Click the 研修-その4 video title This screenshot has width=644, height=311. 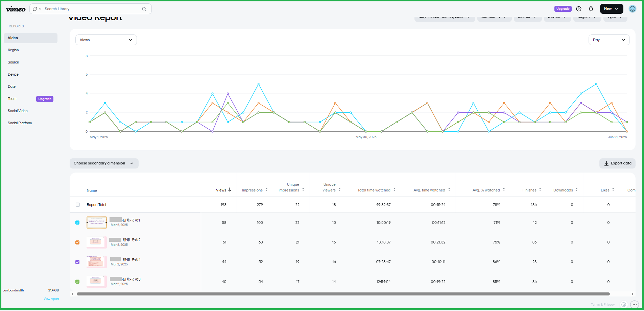point(125,260)
